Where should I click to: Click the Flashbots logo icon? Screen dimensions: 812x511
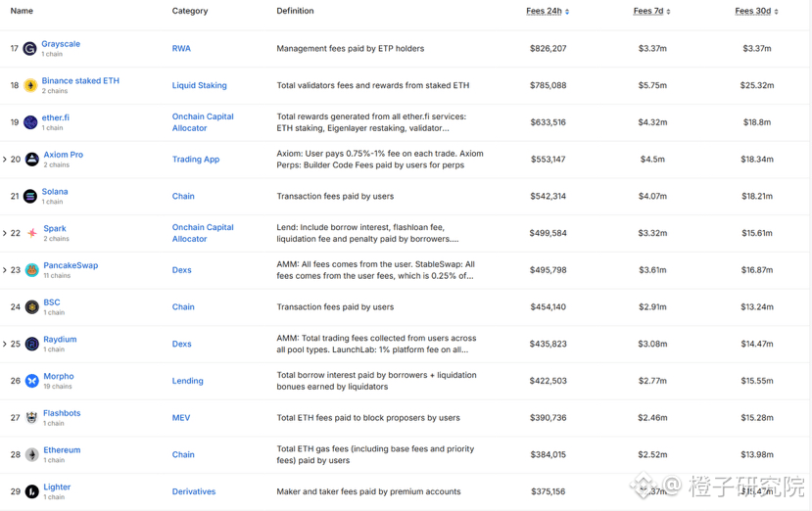pos(32,418)
